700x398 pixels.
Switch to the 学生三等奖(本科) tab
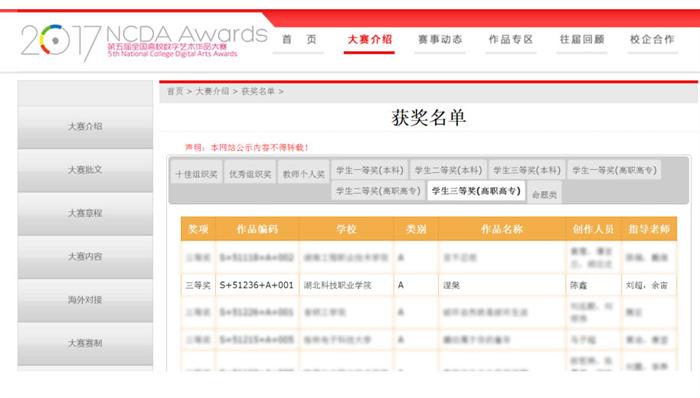coord(527,170)
